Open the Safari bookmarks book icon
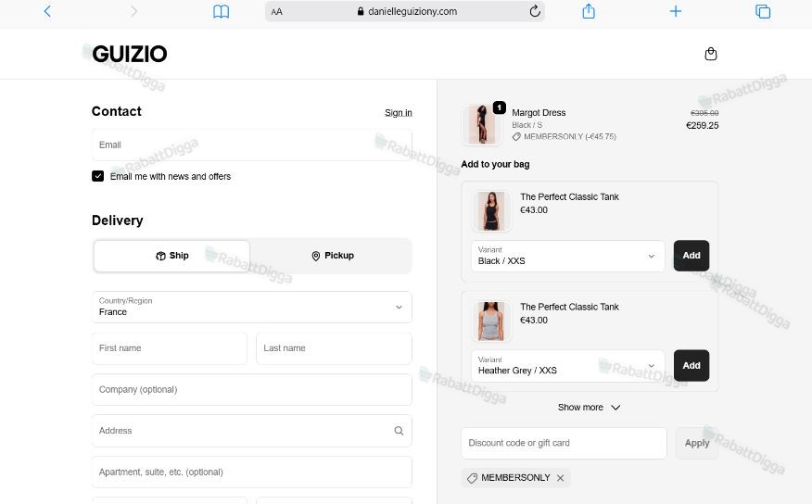 pos(222,11)
